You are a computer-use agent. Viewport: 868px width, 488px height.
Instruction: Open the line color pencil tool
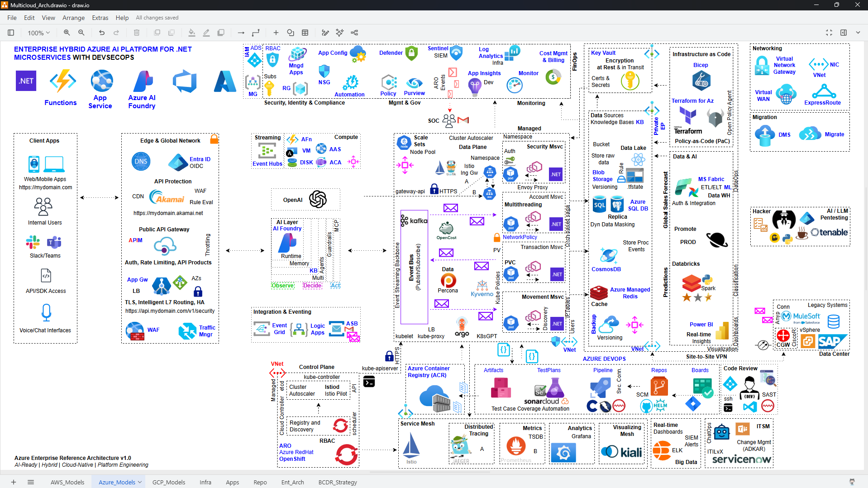click(206, 33)
